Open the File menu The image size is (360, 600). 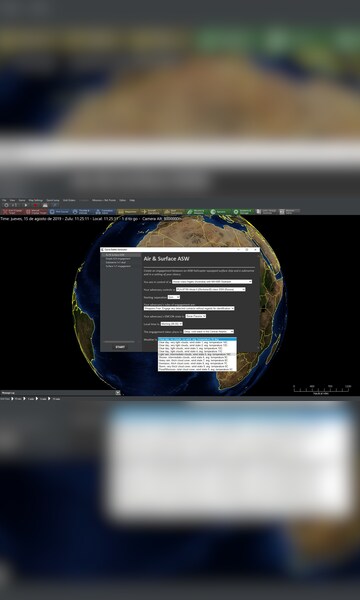[4, 200]
